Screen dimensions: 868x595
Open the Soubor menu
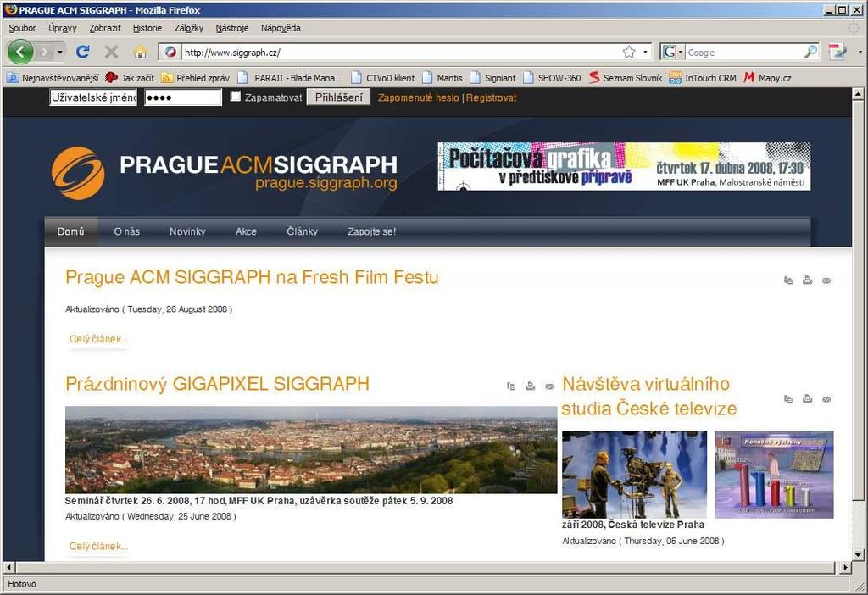(22, 28)
